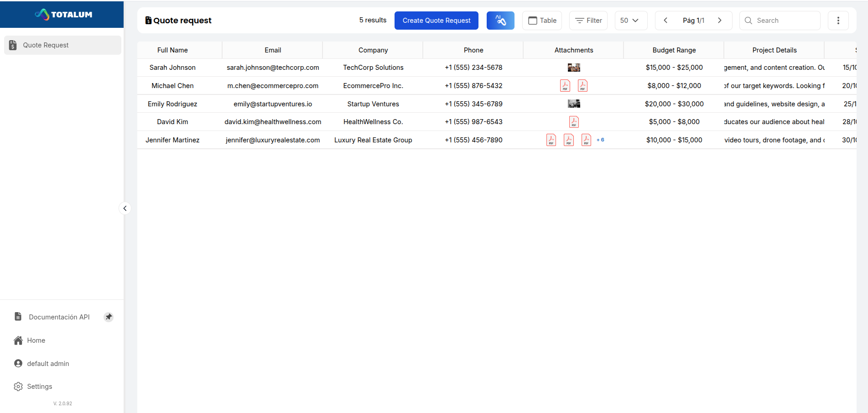
Task: Show Jennifer Martinez's +6 extra attachments
Action: (600, 140)
